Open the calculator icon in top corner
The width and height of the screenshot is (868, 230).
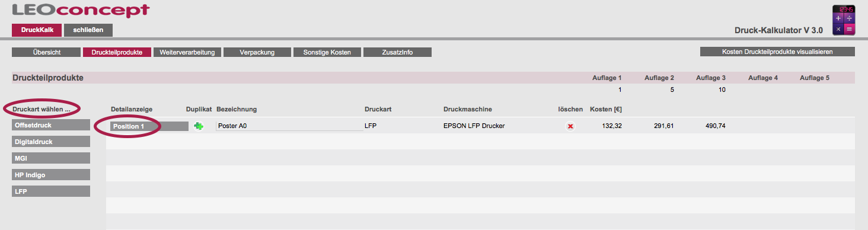coord(844,20)
